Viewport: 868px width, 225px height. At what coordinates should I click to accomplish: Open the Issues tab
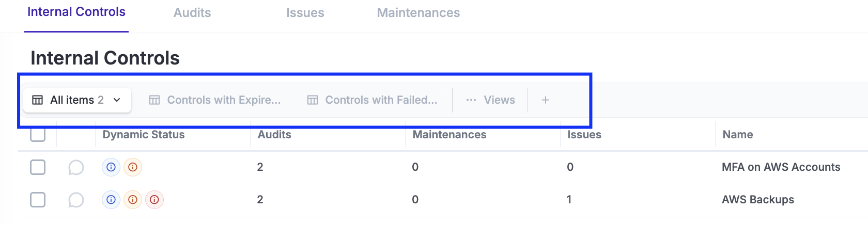(x=305, y=13)
